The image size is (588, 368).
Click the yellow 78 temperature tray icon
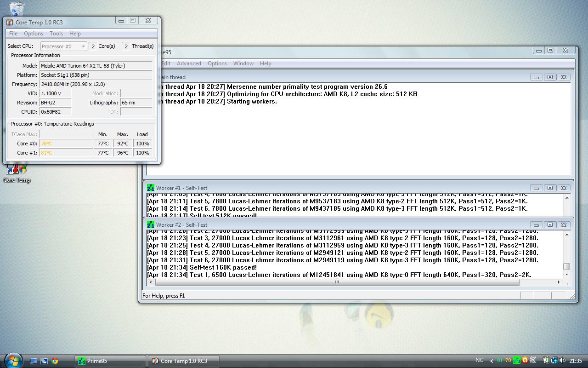[508, 361]
